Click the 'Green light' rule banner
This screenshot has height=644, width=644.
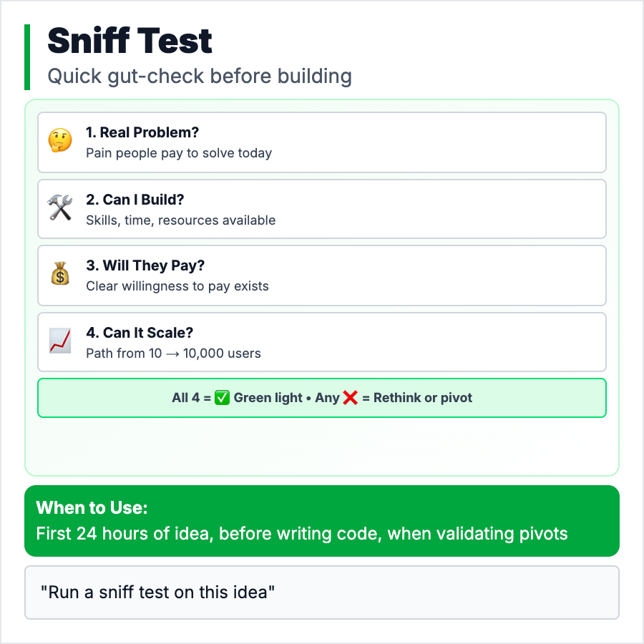322,398
